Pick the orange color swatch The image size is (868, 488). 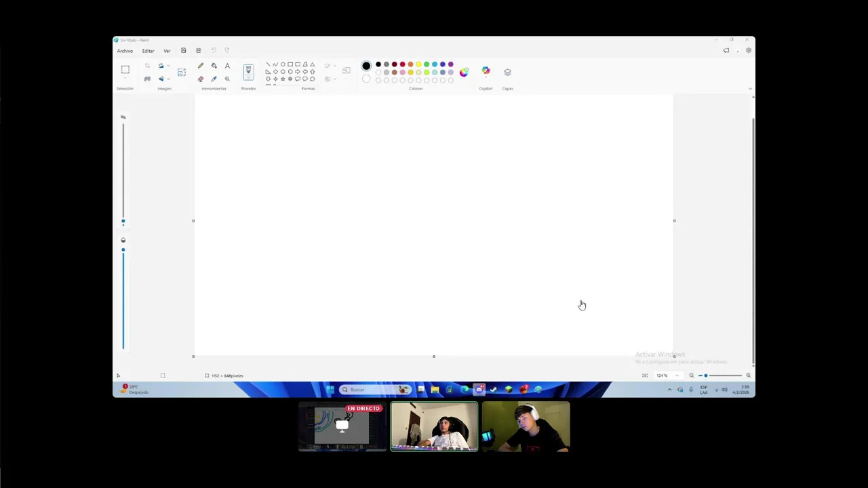410,64
